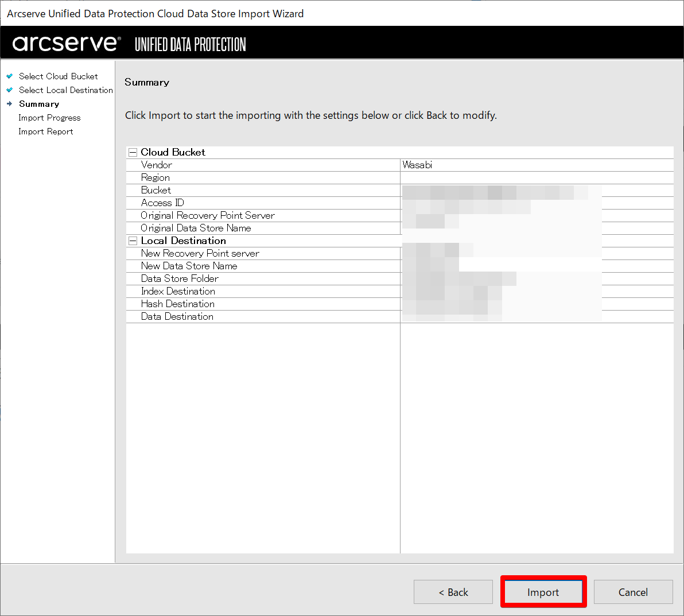This screenshot has height=616, width=684.
Task: Collapse the Cloud Bucket section
Action: (x=133, y=152)
